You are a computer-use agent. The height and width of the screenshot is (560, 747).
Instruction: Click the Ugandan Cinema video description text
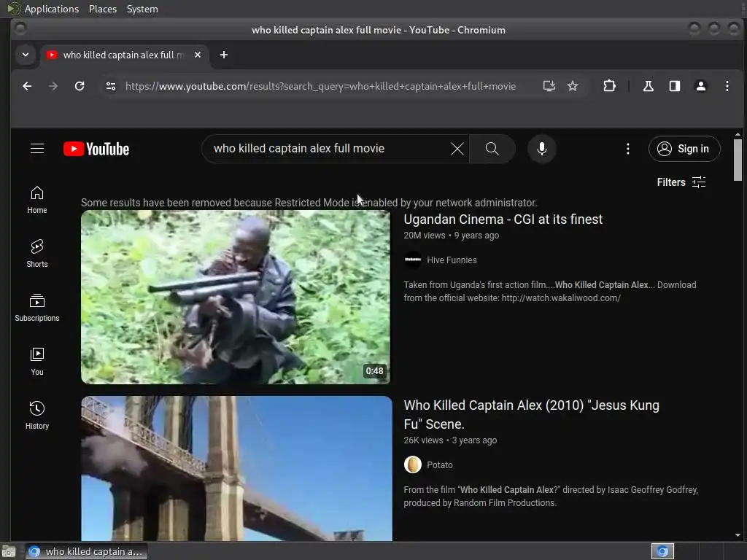550,292
